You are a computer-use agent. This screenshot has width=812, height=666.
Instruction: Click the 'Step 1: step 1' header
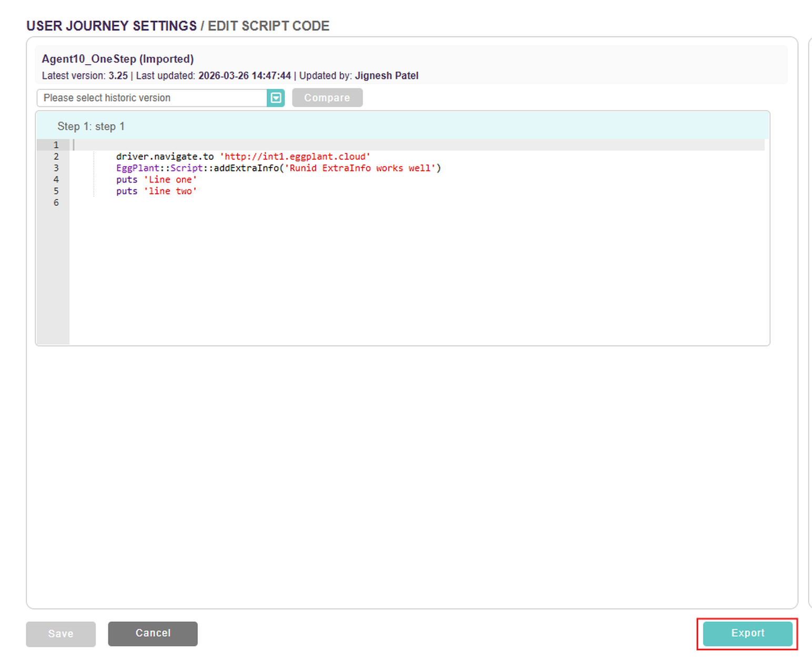pyautogui.click(x=402, y=126)
